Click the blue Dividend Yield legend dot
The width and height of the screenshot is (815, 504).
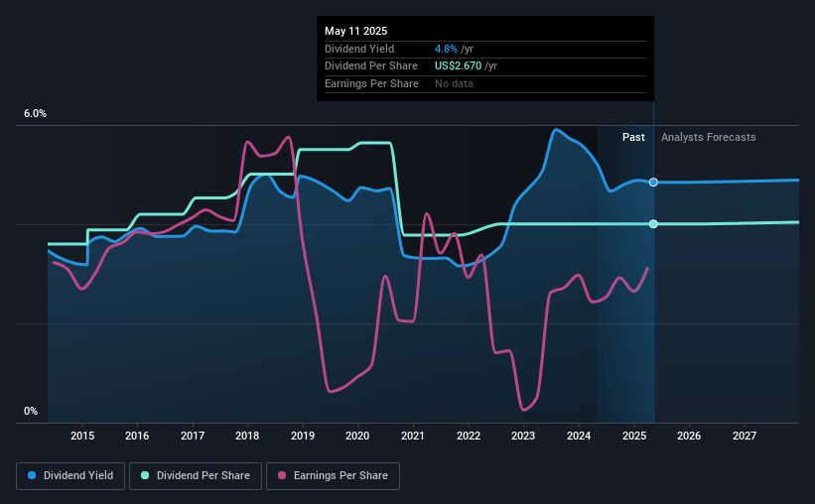(x=32, y=475)
